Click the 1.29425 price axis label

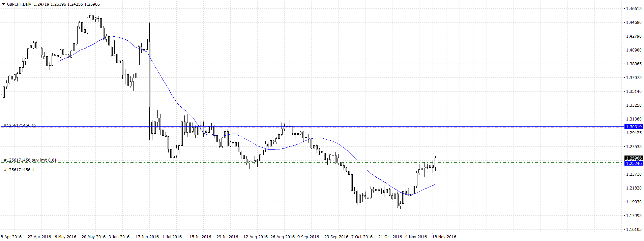(x=634, y=133)
